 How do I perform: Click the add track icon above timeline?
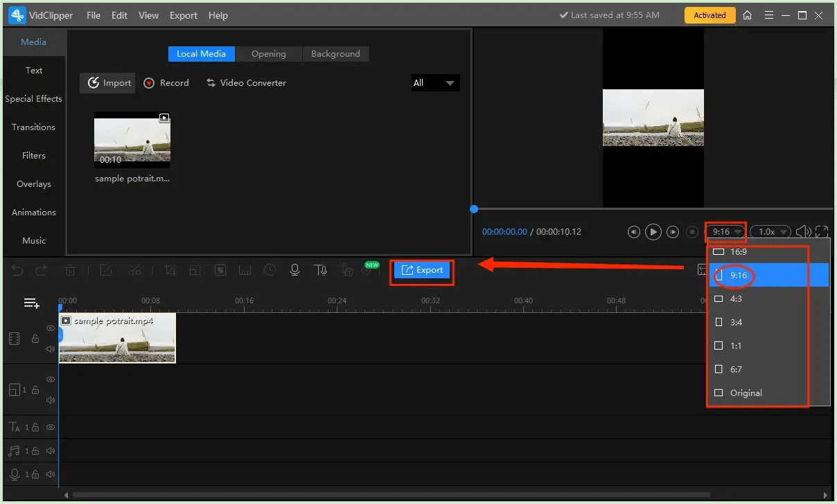click(30, 303)
